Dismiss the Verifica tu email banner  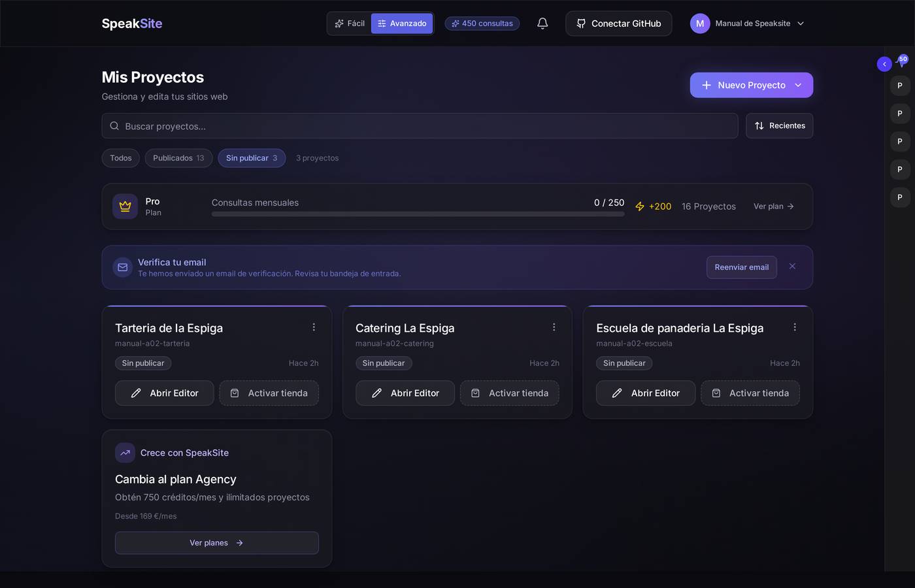(x=792, y=267)
